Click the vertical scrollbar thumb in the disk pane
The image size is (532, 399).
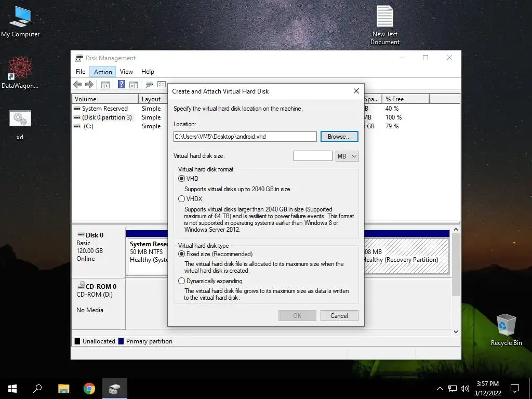[x=456, y=264]
